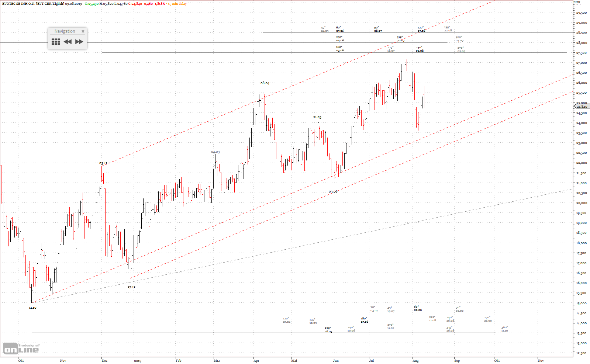Click the chart title 'EVOTEC SE INH O.N.'
Viewport: 590px width, 364px height.
click(x=18, y=4)
